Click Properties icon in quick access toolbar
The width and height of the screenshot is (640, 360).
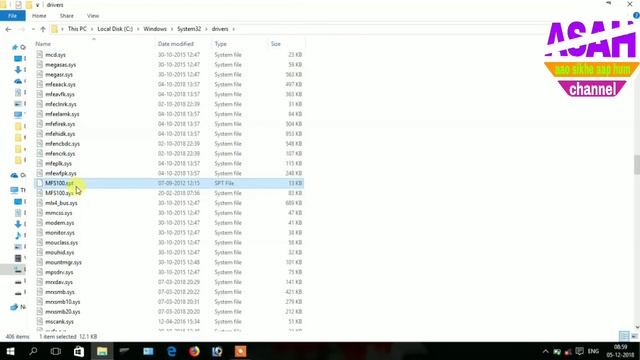pos(18,5)
